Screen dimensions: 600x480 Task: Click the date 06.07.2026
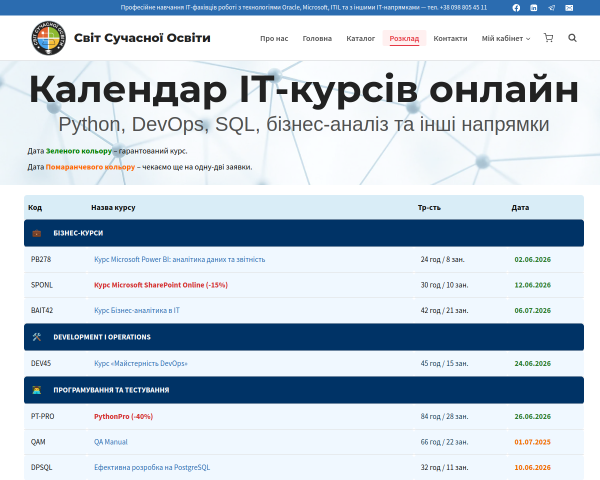(x=532, y=310)
